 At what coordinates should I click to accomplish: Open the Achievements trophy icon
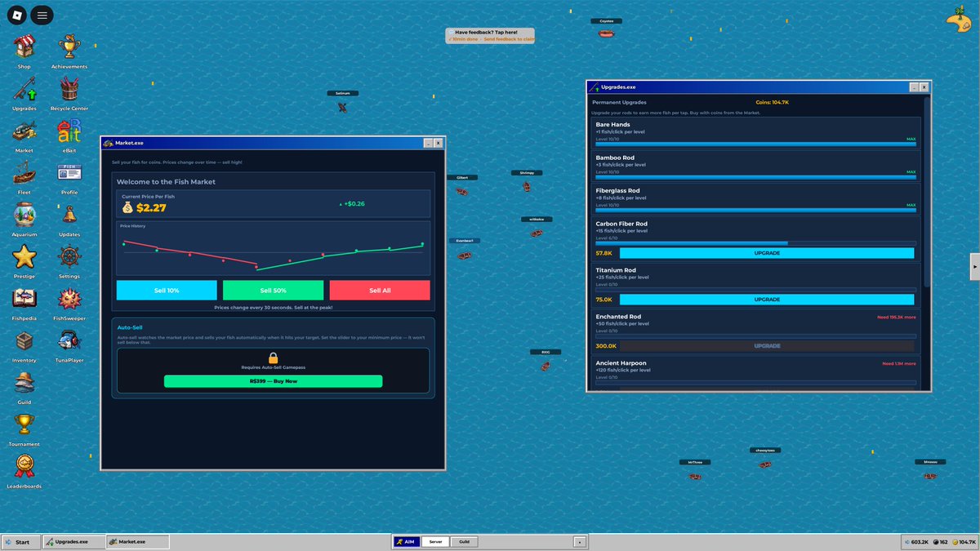tap(69, 45)
